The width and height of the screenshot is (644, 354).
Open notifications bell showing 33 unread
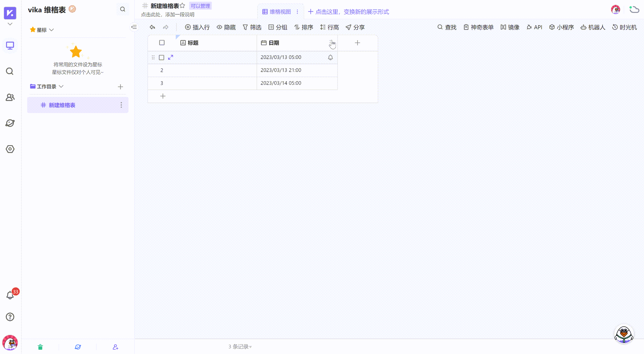click(10, 295)
